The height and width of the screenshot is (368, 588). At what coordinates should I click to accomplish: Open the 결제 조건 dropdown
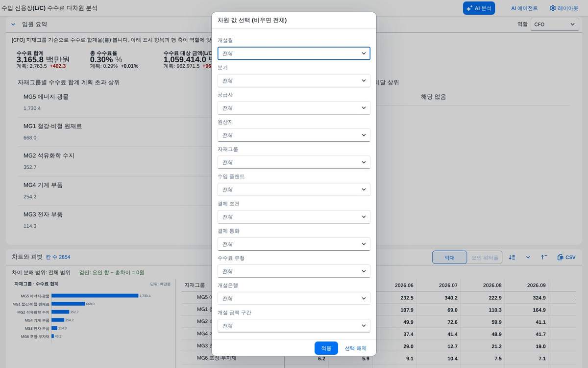[294, 217]
